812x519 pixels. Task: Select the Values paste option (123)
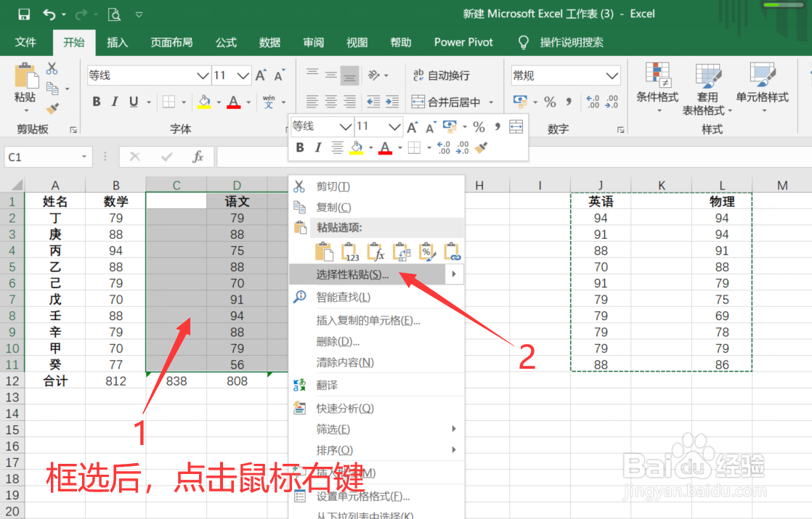351,250
